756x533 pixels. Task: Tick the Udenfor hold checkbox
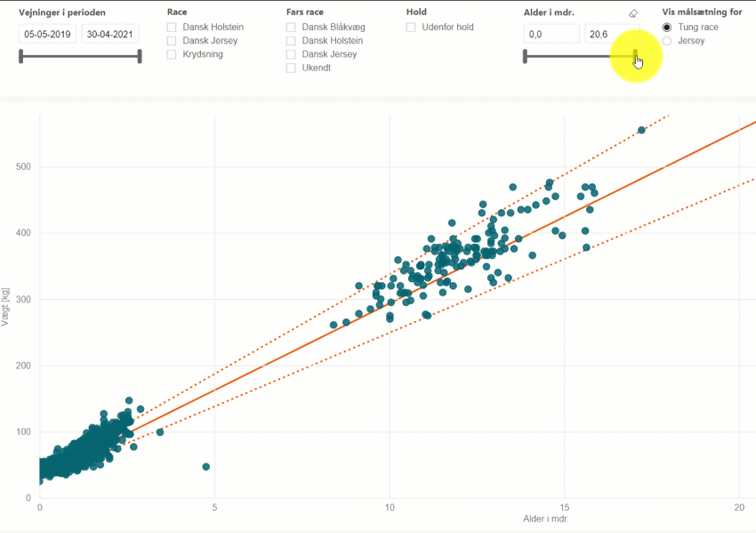click(x=411, y=28)
